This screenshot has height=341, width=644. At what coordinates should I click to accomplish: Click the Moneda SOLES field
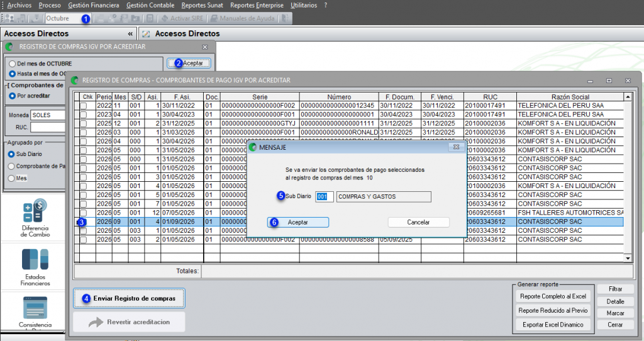pyautogui.click(x=48, y=115)
